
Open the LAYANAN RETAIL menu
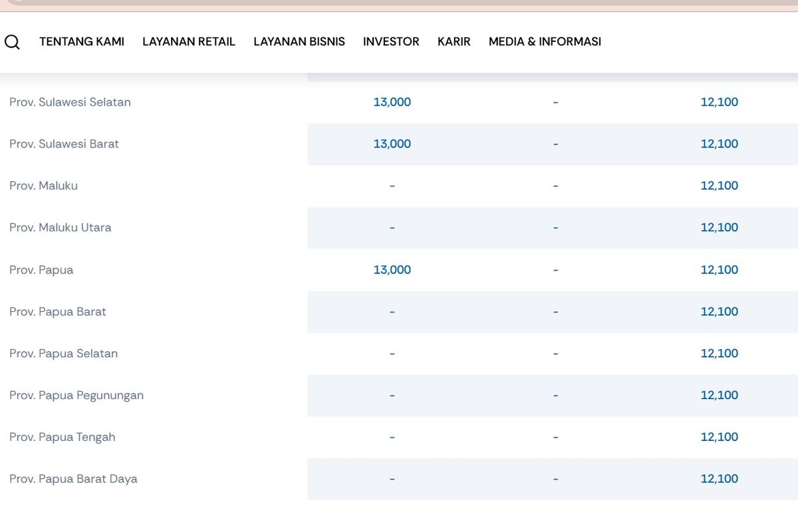[189, 41]
